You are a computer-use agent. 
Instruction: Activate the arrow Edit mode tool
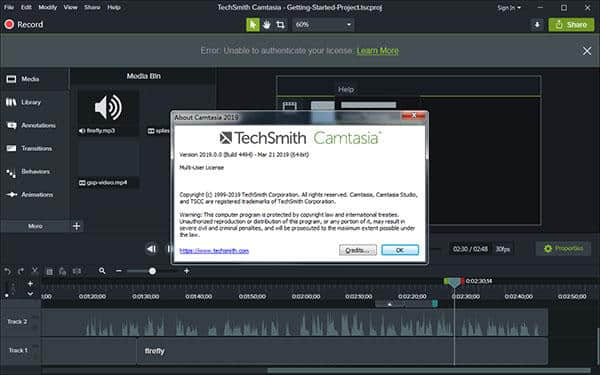coord(253,25)
